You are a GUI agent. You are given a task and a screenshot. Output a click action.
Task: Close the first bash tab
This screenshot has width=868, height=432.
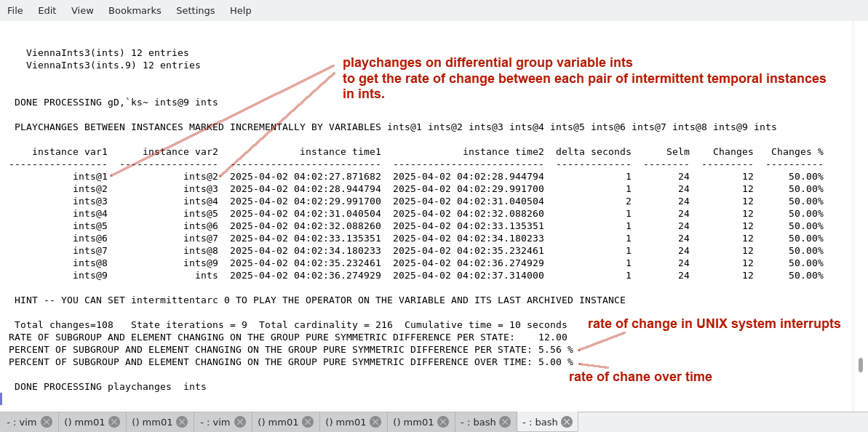coord(505,422)
